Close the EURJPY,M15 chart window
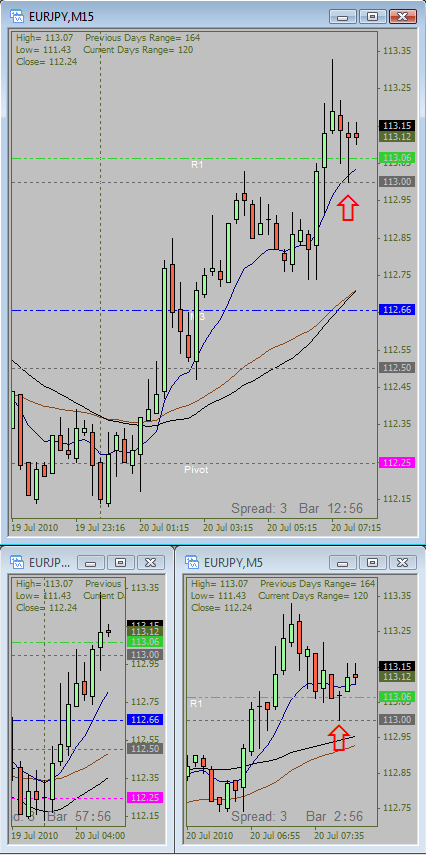Screen dimensions: 426x856 coord(403,16)
